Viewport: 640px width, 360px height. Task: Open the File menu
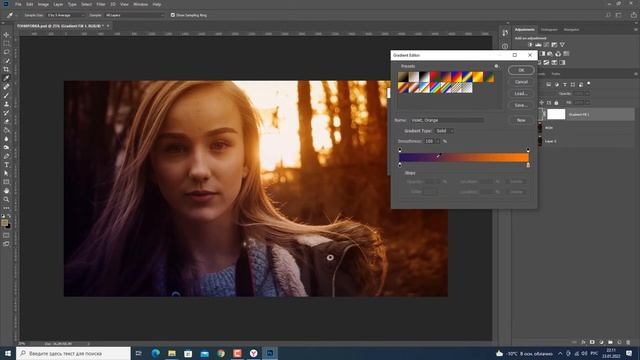click(18, 4)
